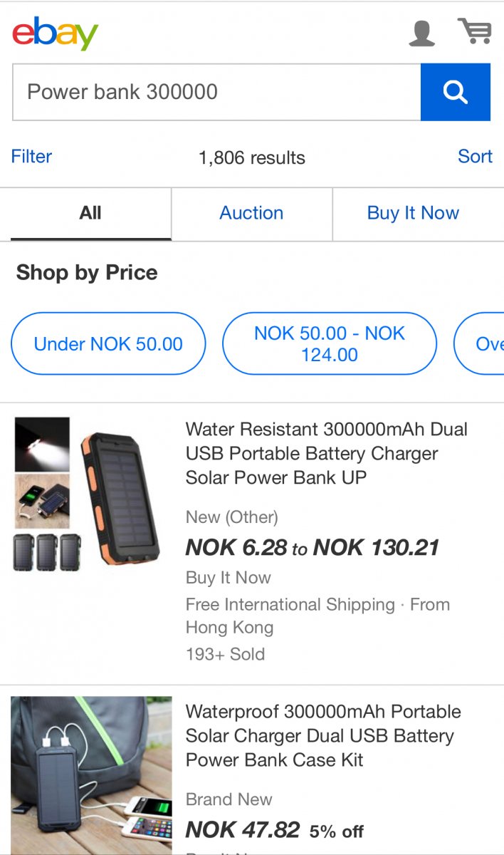Screen dimensions: 504x855
Task: Select the All tab
Action: click(x=90, y=213)
